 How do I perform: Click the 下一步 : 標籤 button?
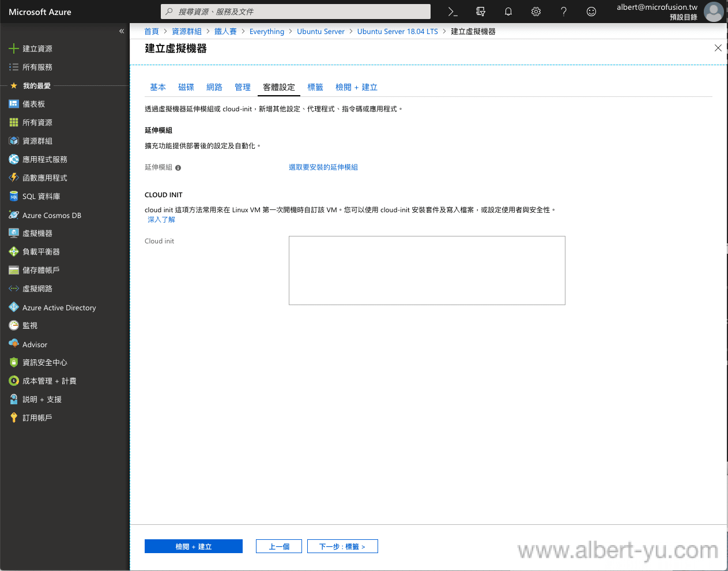click(342, 546)
